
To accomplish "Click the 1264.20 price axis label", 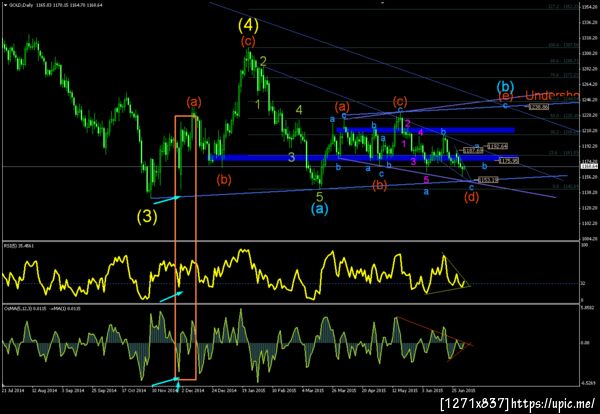I will (588, 84).
